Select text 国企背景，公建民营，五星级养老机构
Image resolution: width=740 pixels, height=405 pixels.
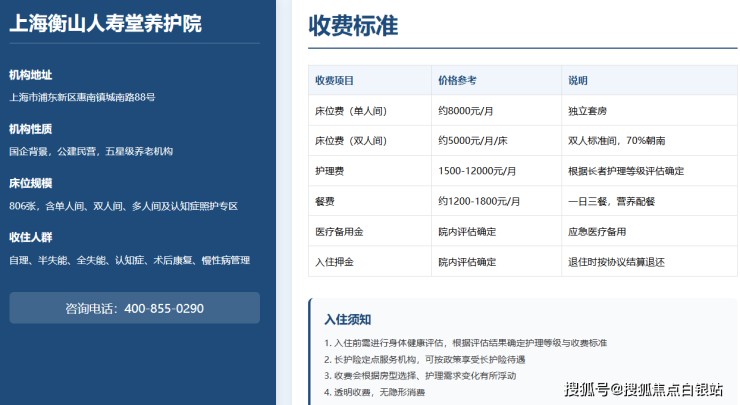91,152
